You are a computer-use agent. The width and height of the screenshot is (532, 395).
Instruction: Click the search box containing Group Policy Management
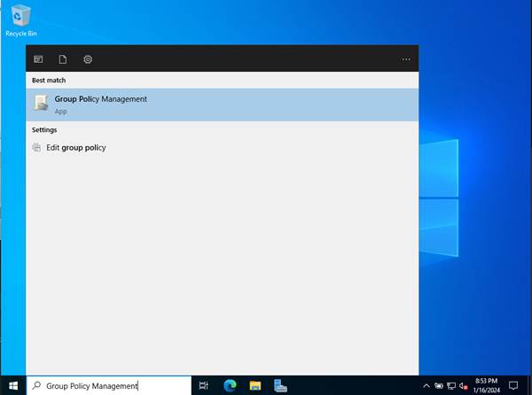(111, 385)
